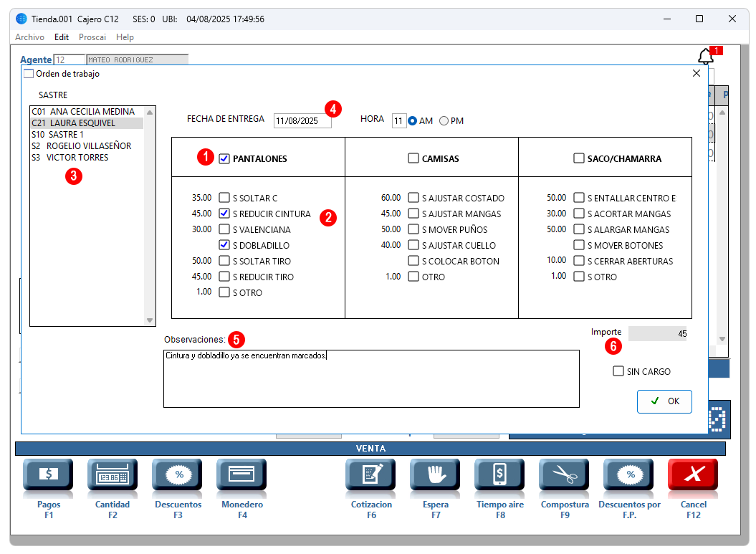Check the SACO/CHAMARRA category checkbox
Screen dimensions: 756x554
578,158
